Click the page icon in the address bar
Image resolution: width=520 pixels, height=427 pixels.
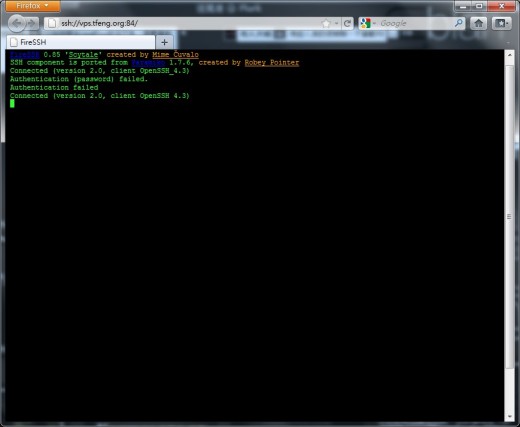(x=52, y=23)
